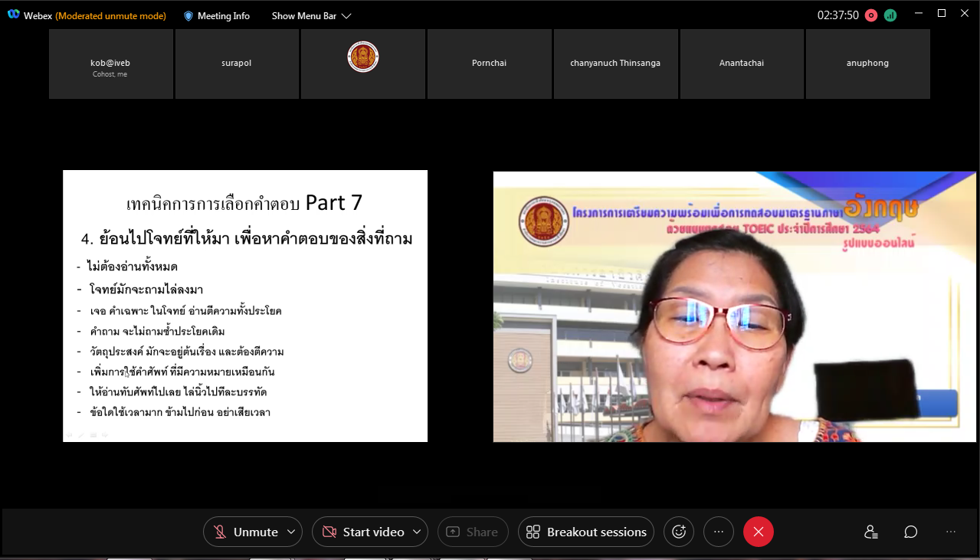Click the red recording indicator icon

[x=870, y=15]
